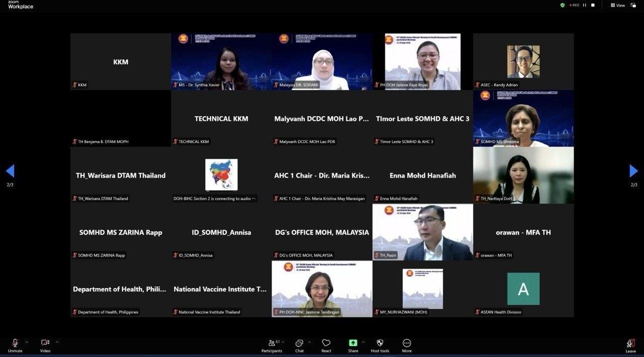Select Dr. Synthia Xavier video tile

tap(221, 61)
